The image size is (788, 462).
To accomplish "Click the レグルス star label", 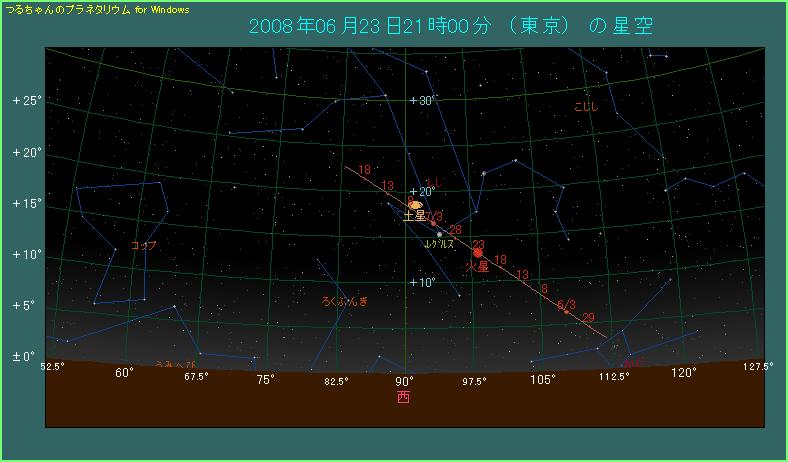I will point(440,244).
